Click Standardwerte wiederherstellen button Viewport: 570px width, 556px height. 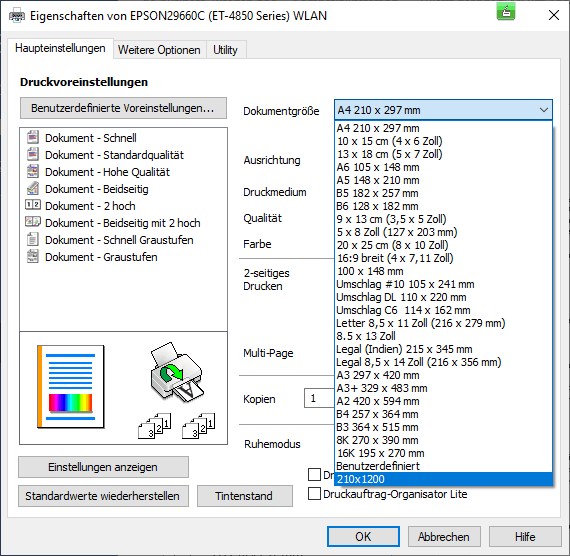tap(103, 496)
